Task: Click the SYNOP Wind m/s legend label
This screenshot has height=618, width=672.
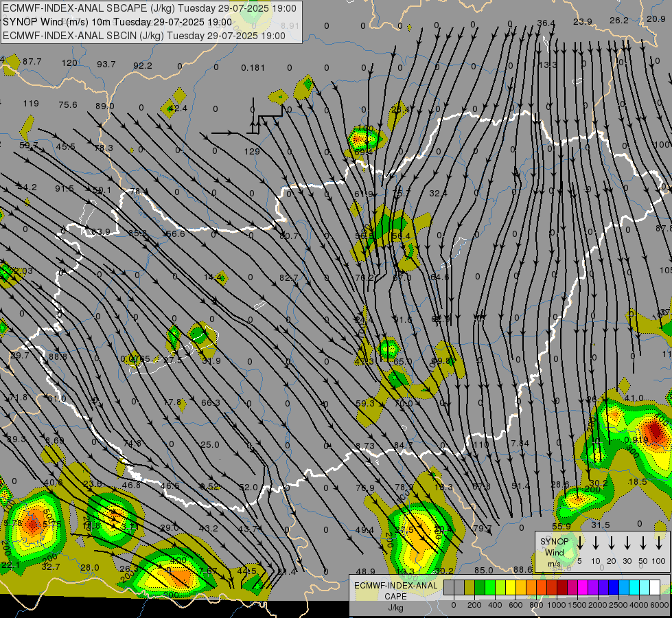Action: [554, 552]
